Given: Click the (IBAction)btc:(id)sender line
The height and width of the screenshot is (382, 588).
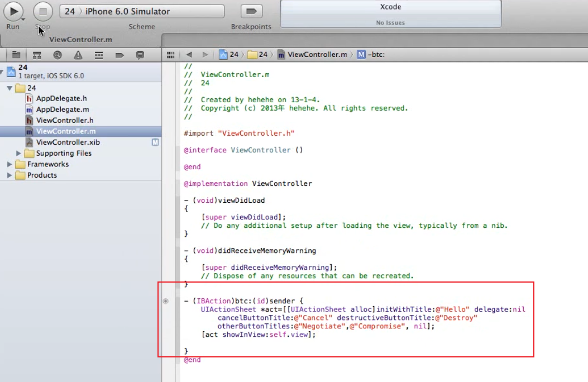Looking at the screenshot, I should pos(243,301).
